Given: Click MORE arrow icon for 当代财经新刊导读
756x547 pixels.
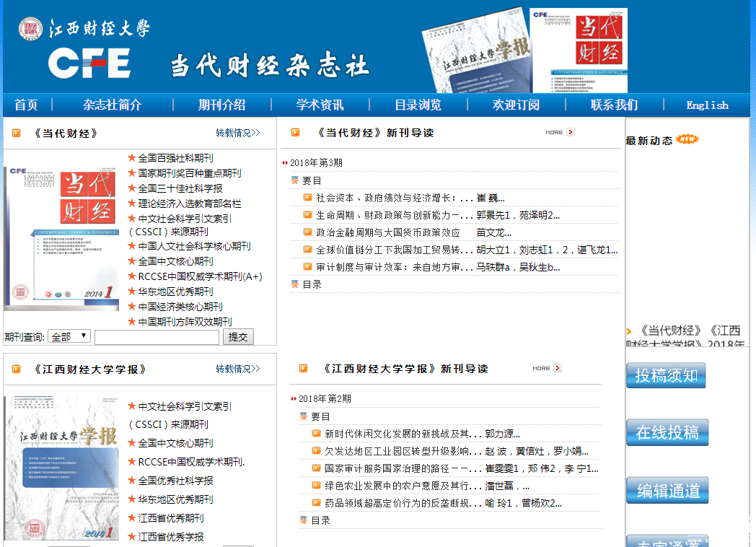Looking at the screenshot, I should [571, 132].
